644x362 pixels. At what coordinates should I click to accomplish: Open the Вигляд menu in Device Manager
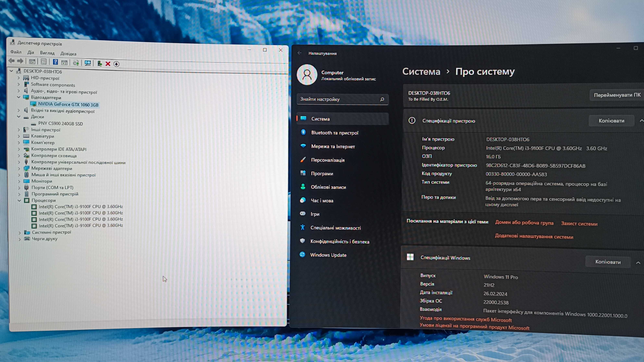(x=47, y=53)
